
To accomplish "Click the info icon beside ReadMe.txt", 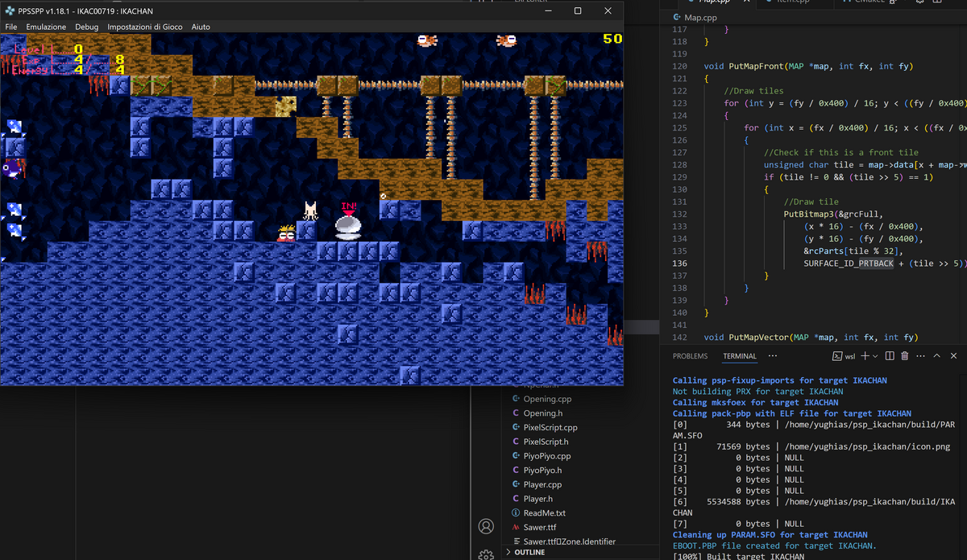I will (516, 513).
